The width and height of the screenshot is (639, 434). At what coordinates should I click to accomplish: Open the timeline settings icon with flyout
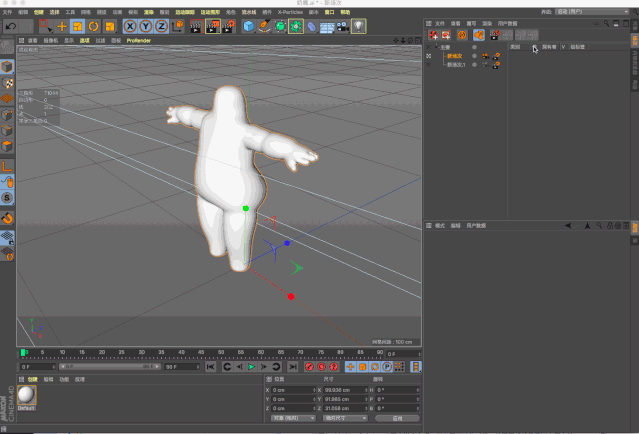tap(415, 367)
